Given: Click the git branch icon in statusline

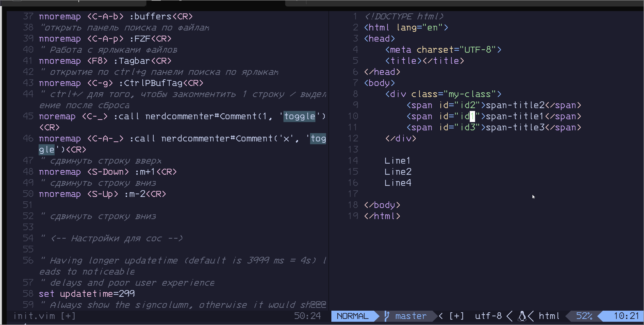Looking at the screenshot, I should click(386, 316).
